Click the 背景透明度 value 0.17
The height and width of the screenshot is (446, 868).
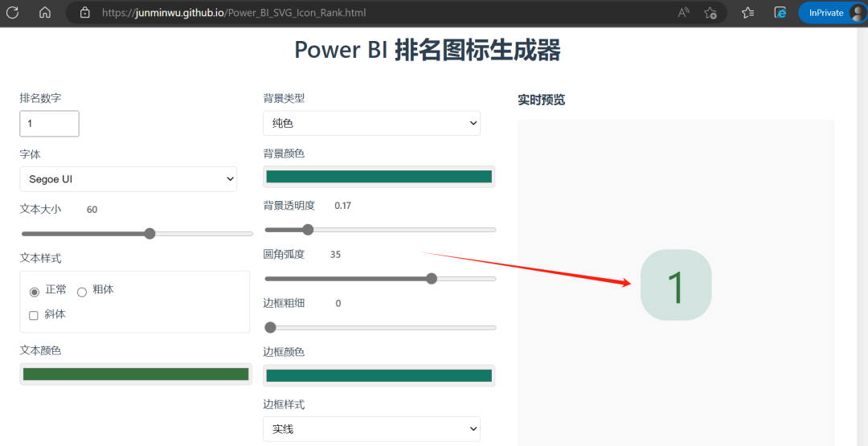342,206
